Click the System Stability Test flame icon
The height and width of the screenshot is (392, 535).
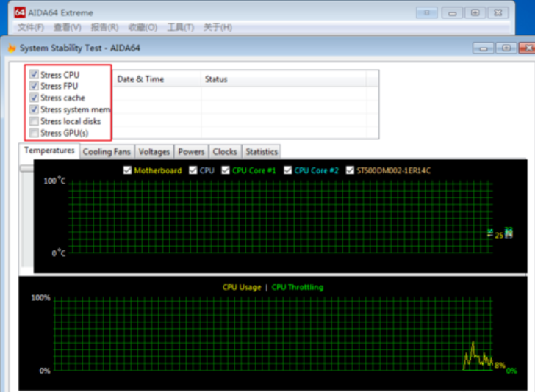click(x=11, y=48)
